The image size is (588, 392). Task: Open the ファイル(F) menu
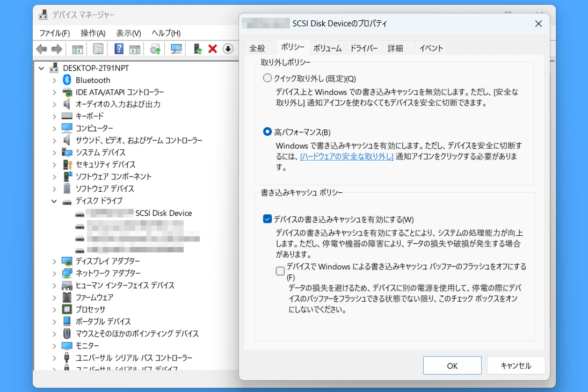click(x=55, y=33)
